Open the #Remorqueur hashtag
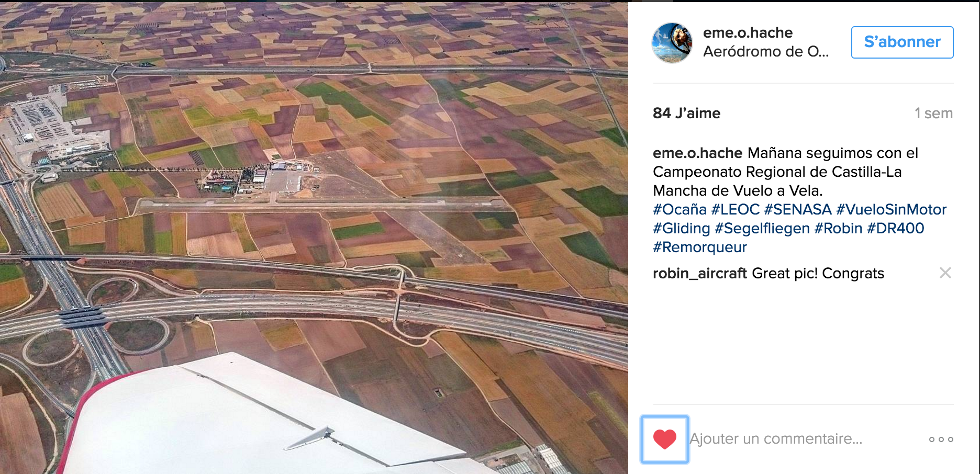The width and height of the screenshot is (980, 474). [x=699, y=247]
